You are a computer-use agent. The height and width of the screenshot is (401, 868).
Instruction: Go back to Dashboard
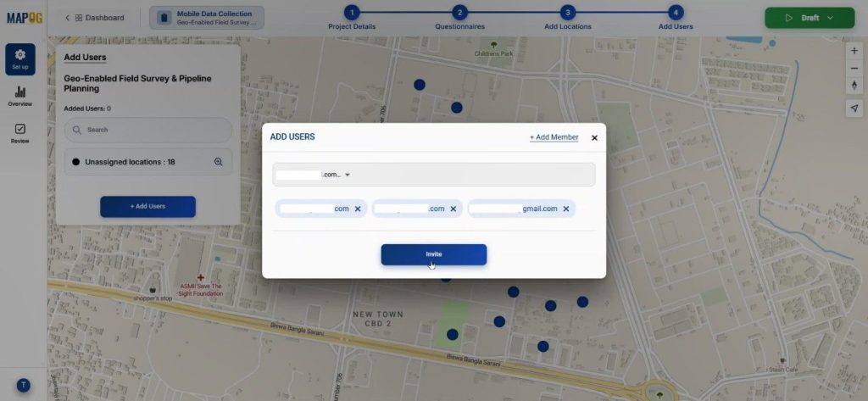[x=95, y=18]
